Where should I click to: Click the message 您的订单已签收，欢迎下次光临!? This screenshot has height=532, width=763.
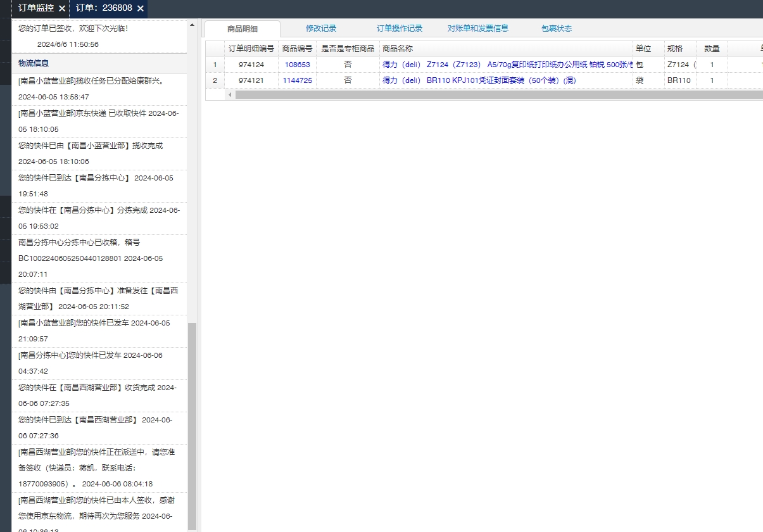point(73,28)
